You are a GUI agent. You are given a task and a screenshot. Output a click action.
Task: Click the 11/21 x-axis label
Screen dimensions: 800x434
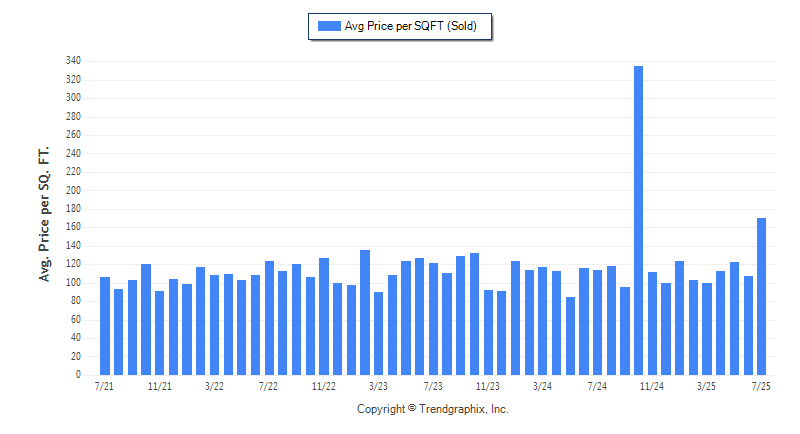[160, 386]
